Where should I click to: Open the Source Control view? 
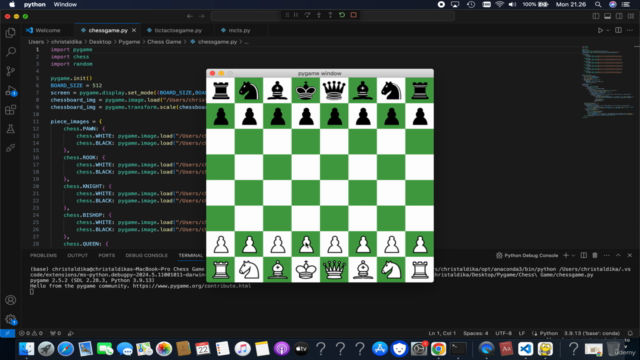11,71
